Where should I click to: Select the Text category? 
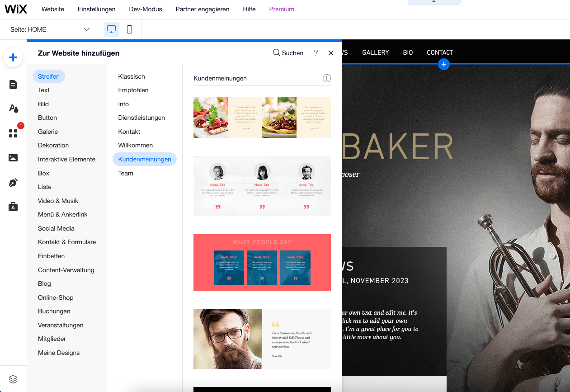[44, 90]
